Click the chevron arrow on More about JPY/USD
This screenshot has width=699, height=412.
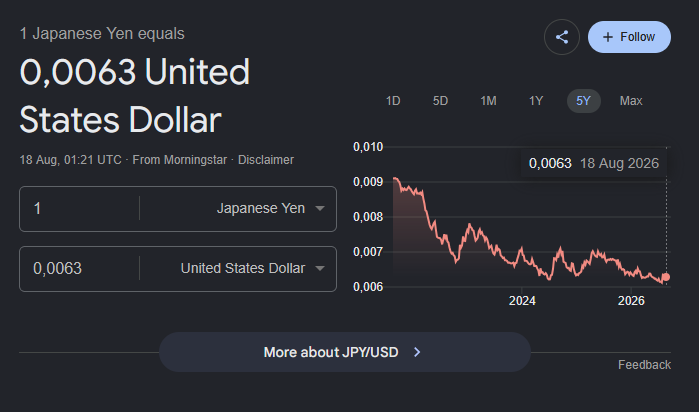tap(417, 352)
